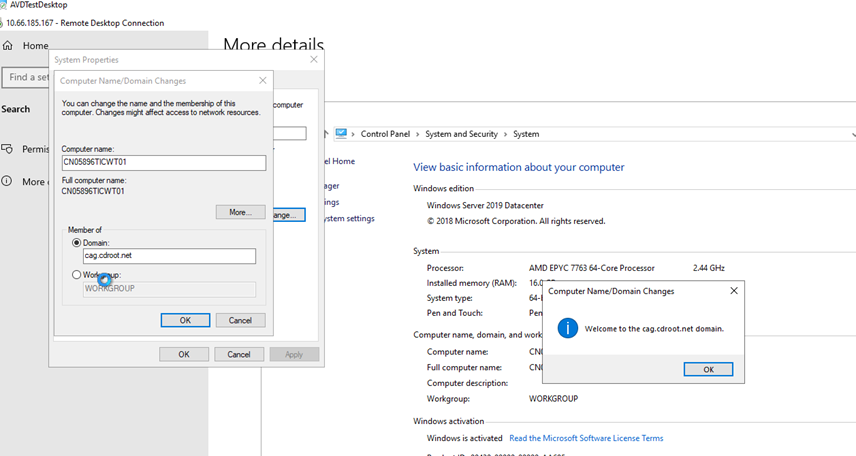Close the Welcome to domain message dialog
The width and height of the screenshot is (856, 456).
[x=734, y=291]
